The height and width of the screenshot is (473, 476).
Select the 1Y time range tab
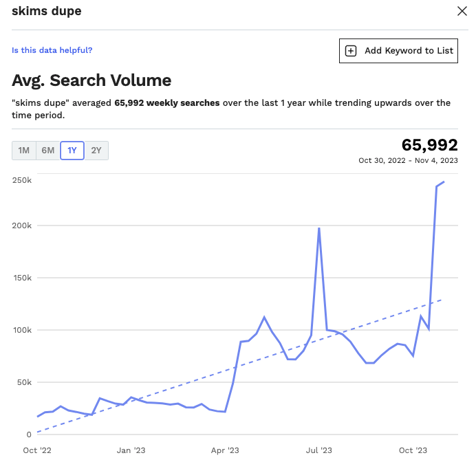(72, 151)
